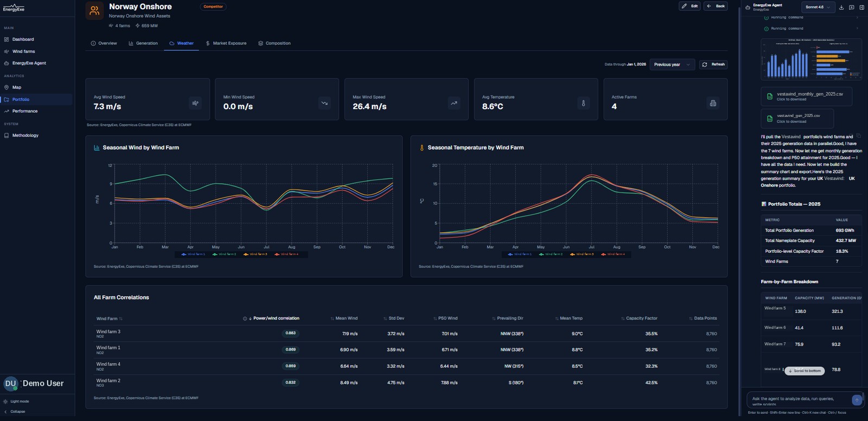Go Back from portfolio page
This screenshot has height=421, width=868.
[x=716, y=6]
